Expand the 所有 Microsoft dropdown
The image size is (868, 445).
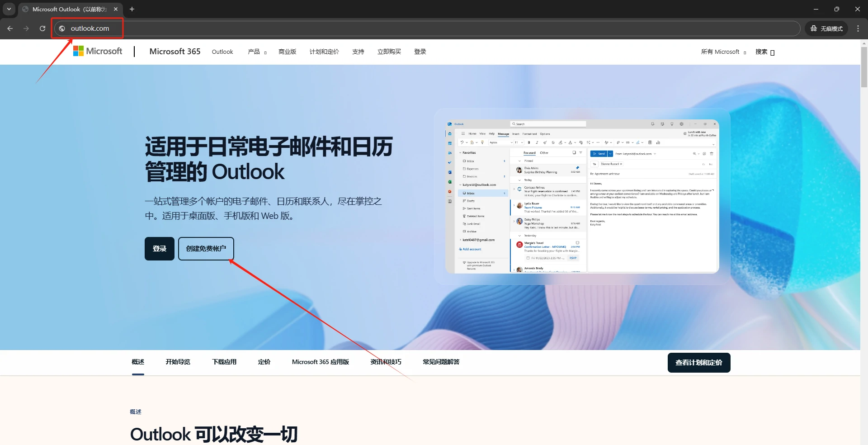pos(723,52)
